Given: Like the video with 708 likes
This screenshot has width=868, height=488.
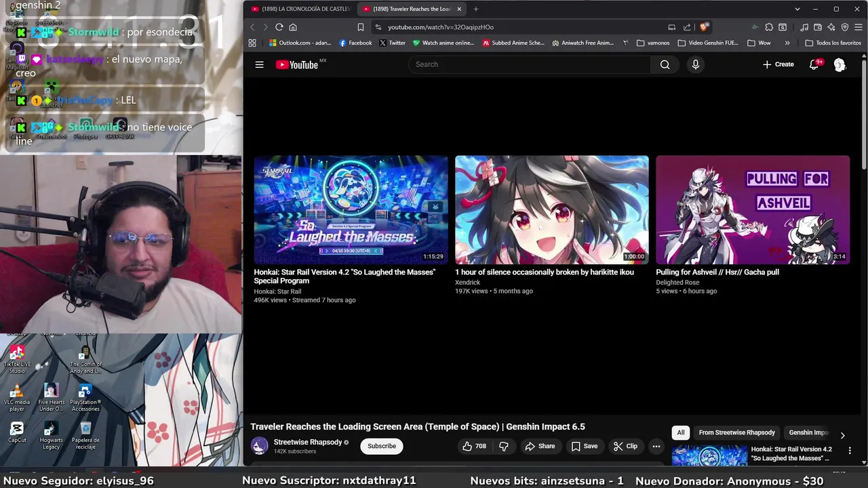Looking at the screenshot, I should tap(474, 446).
